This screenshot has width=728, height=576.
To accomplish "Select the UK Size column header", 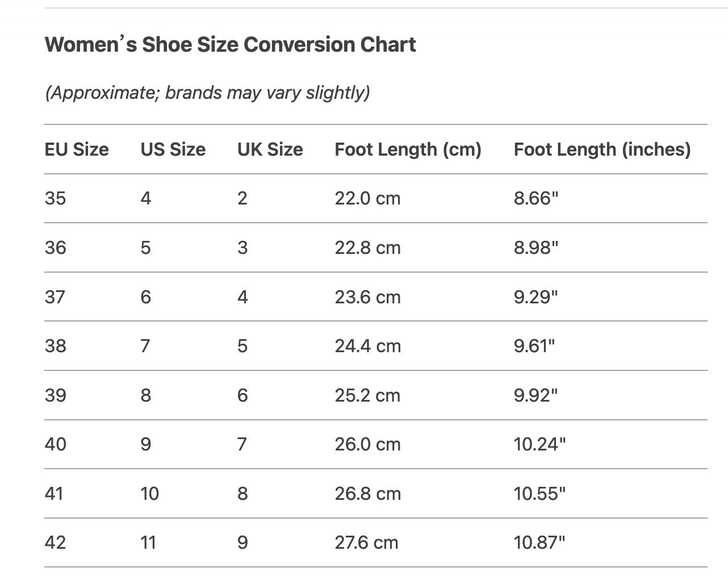I will click(x=270, y=149).
